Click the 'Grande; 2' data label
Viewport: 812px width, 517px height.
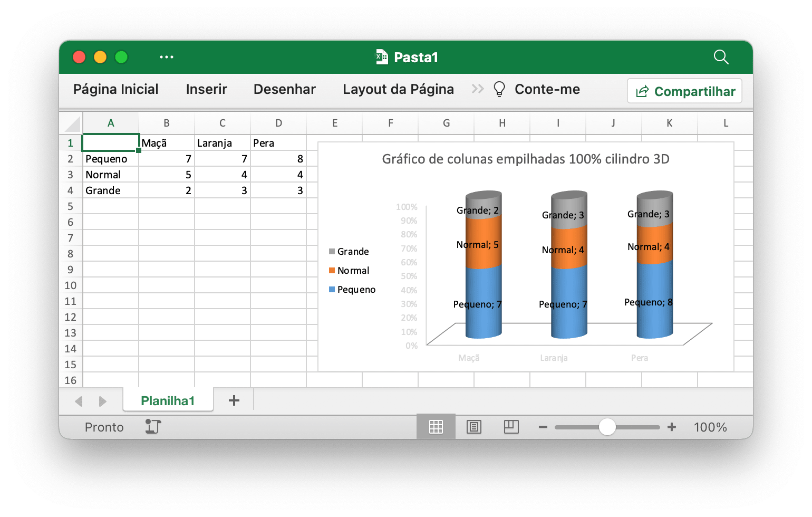(x=478, y=210)
